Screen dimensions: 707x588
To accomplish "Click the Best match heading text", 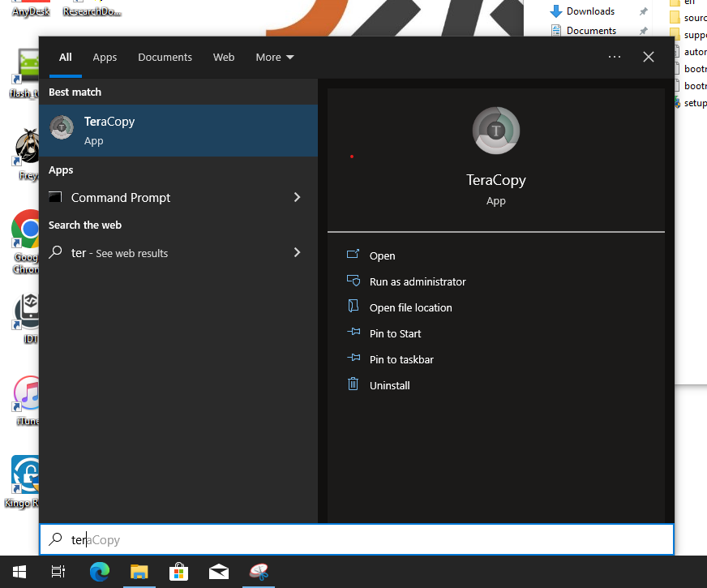I will coord(75,92).
